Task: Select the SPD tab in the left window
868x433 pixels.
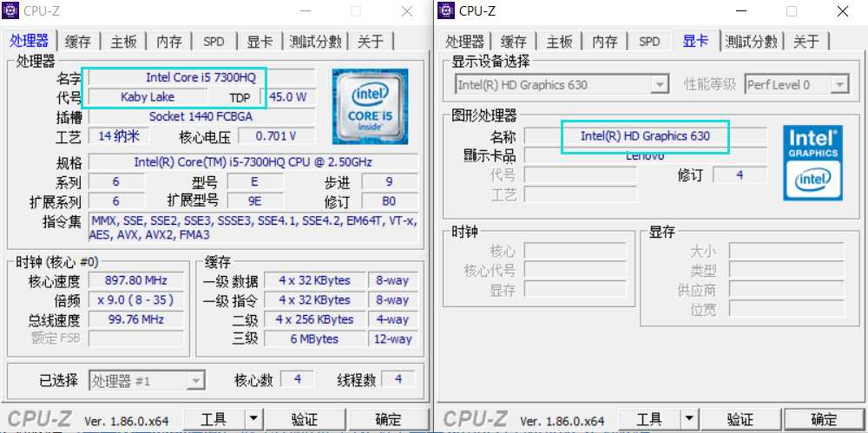Action: 214,41
